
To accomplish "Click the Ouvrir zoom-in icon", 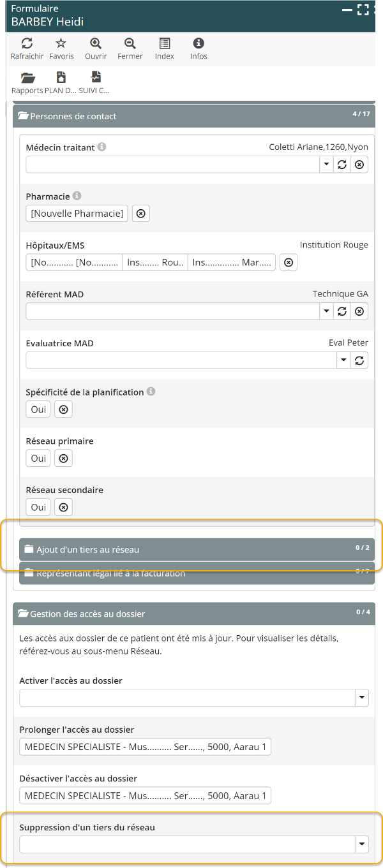I will 96,43.
